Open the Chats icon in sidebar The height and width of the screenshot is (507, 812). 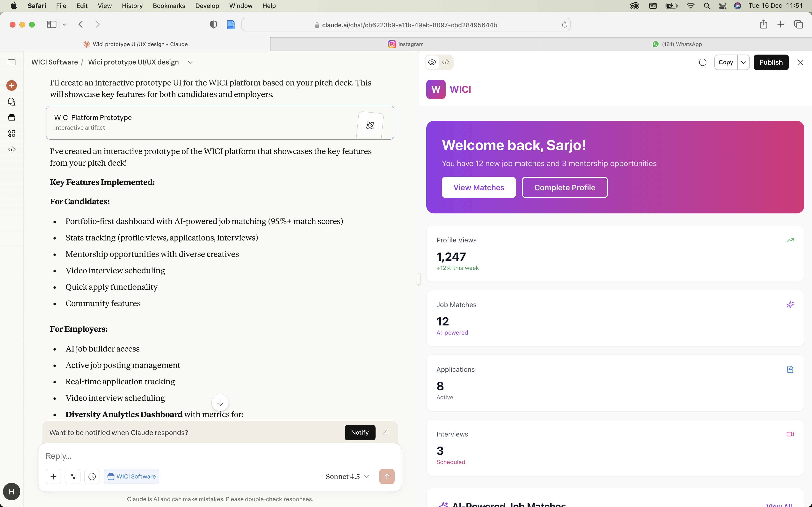[x=11, y=102]
